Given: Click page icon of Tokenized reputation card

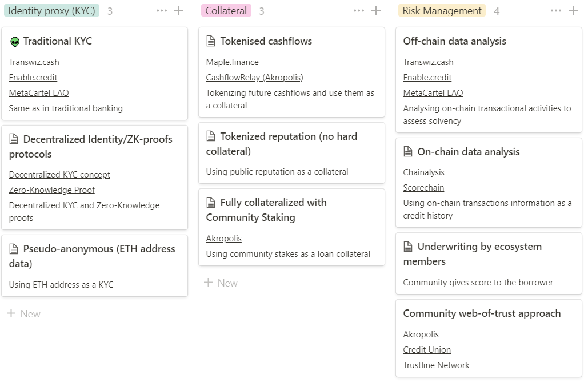Looking at the screenshot, I should coord(211,136).
